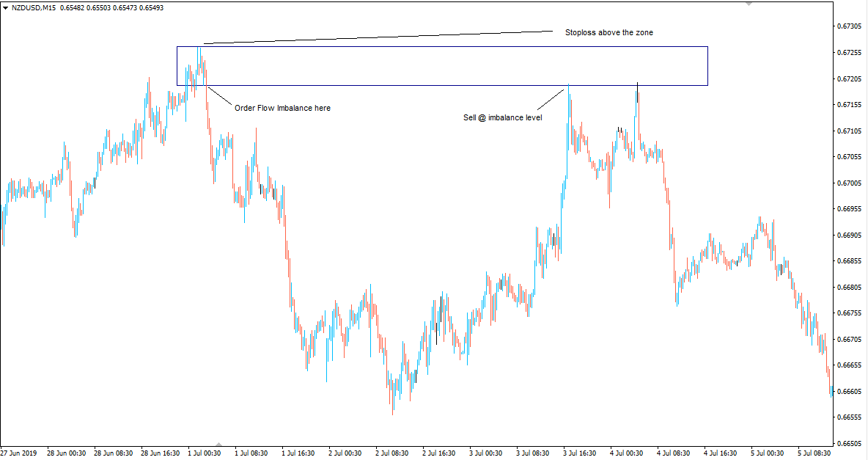Screen dimensions: 868x460
Task: Select the 'Order Flow Imbalance here' text label
Action: click(x=282, y=108)
